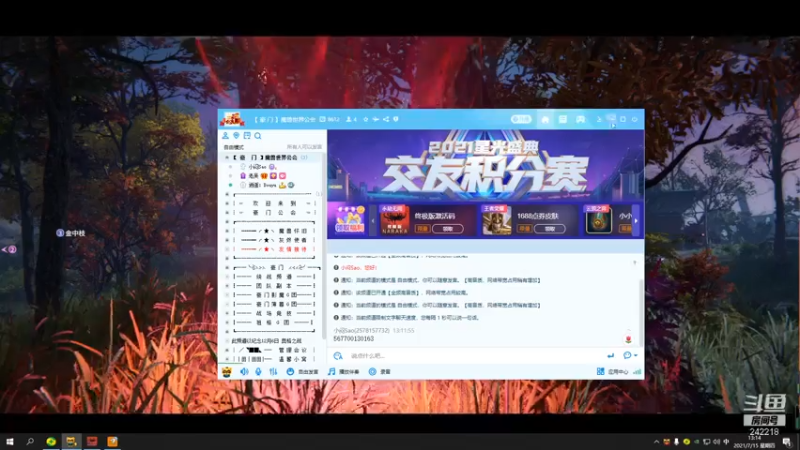Send a flower with the rose icon
This screenshot has width=800, height=450.
pyautogui.click(x=628, y=339)
